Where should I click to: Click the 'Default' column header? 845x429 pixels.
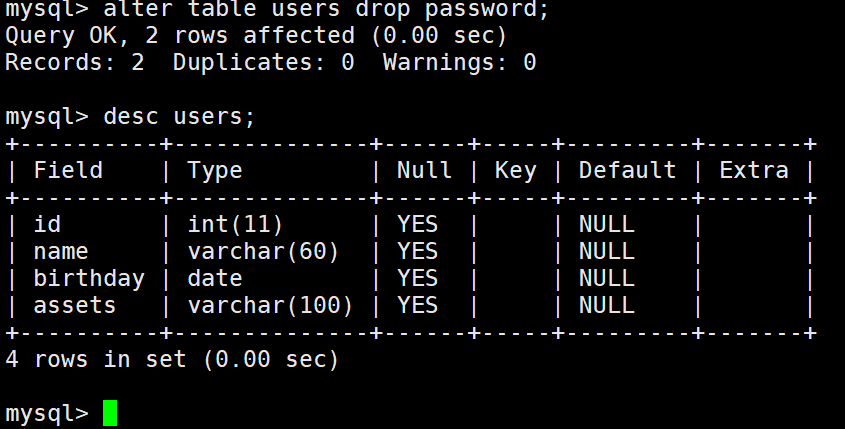coord(627,170)
